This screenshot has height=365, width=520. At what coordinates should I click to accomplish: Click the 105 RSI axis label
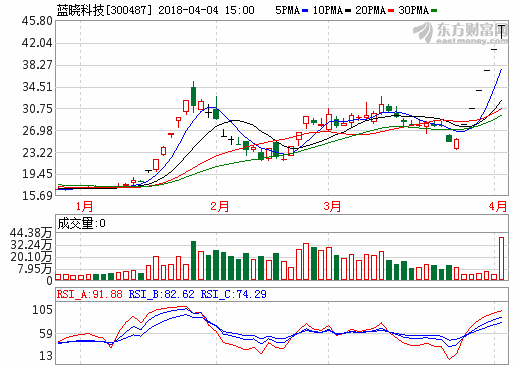coord(42,310)
